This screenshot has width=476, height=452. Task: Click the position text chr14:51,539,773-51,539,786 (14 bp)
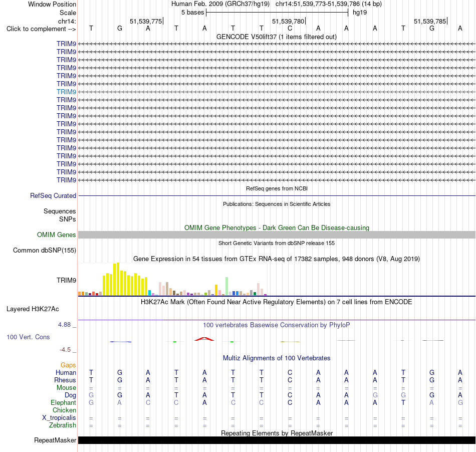pos(329,4)
